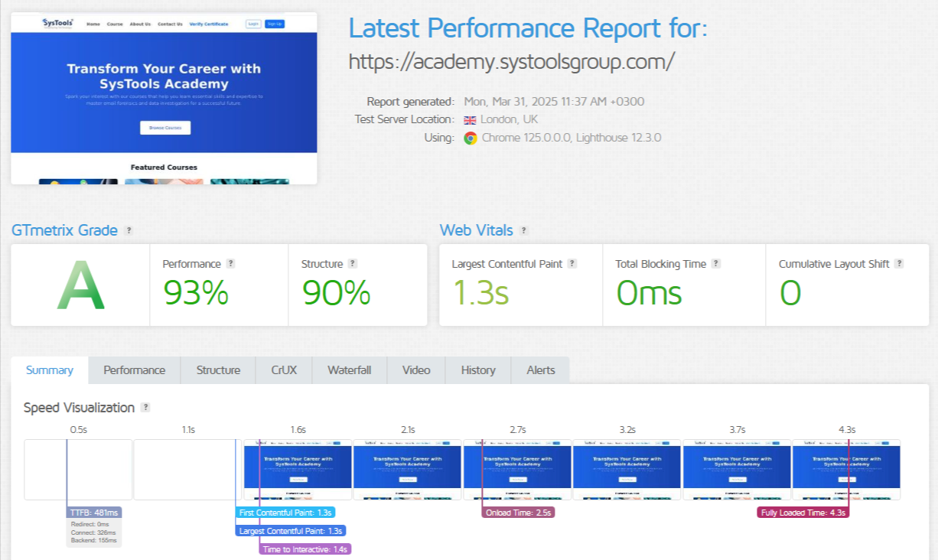Click the Chrome 125.0.0.0, Lighthouse 12.3.0 text
This screenshot has height=560, width=938.
click(572, 138)
